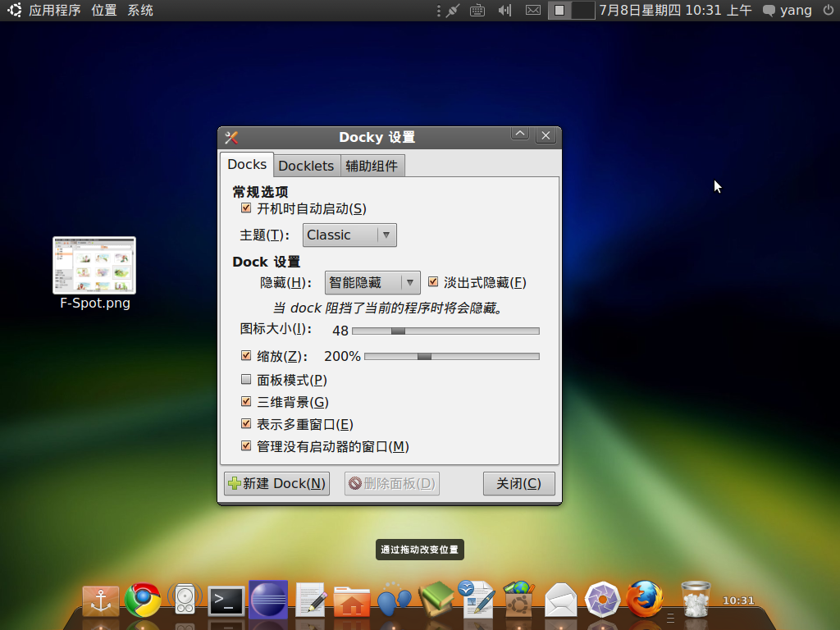Click the 新建 Dock button
The image size is (840, 630).
pyautogui.click(x=276, y=483)
